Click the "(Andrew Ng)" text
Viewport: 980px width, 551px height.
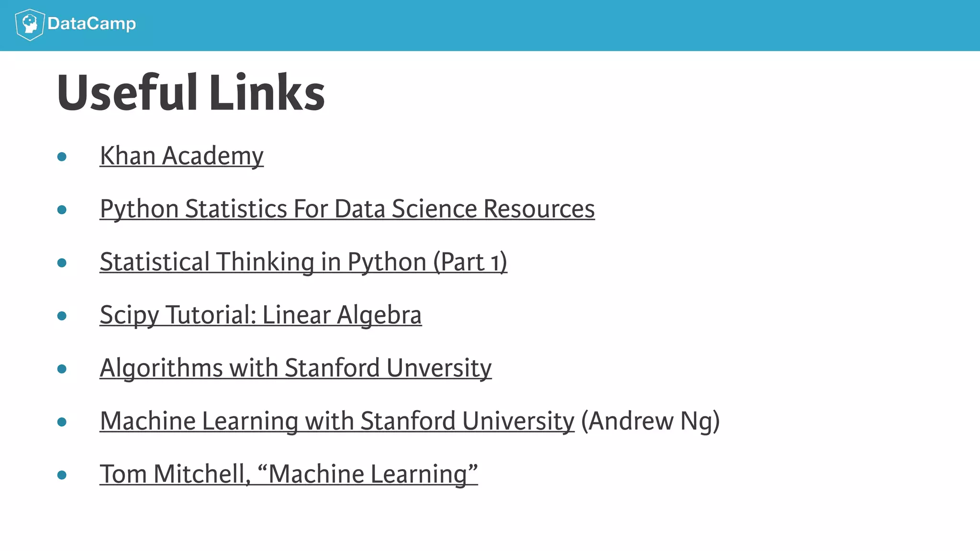tap(650, 421)
